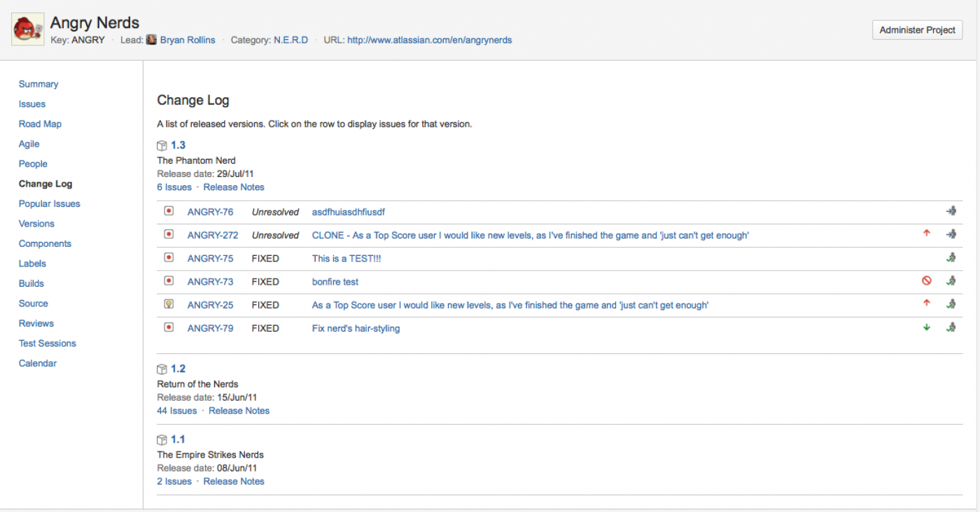Viewport: 980px width, 512px height.
Task: Click the blocker icon on bonfire test row
Action: point(927,281)
